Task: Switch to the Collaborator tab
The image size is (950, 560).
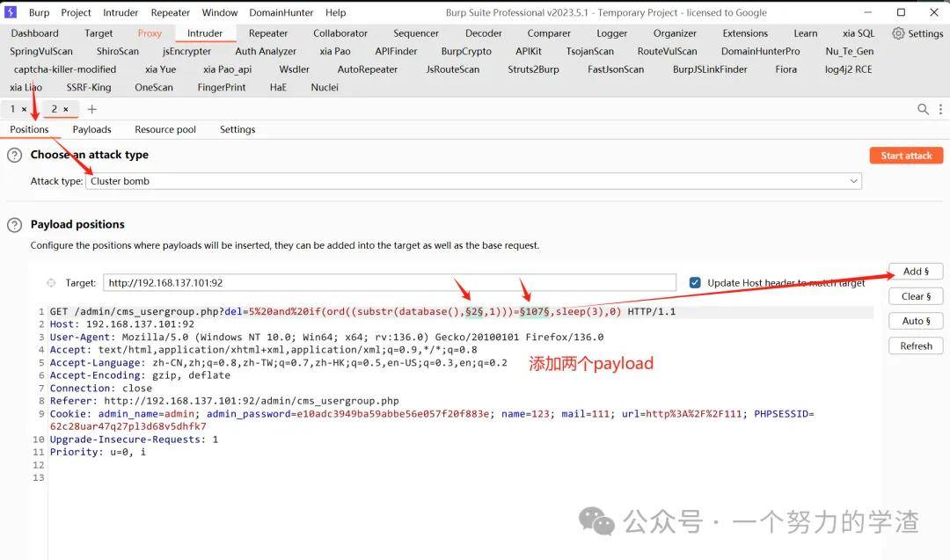Action: tap(340, 33)
